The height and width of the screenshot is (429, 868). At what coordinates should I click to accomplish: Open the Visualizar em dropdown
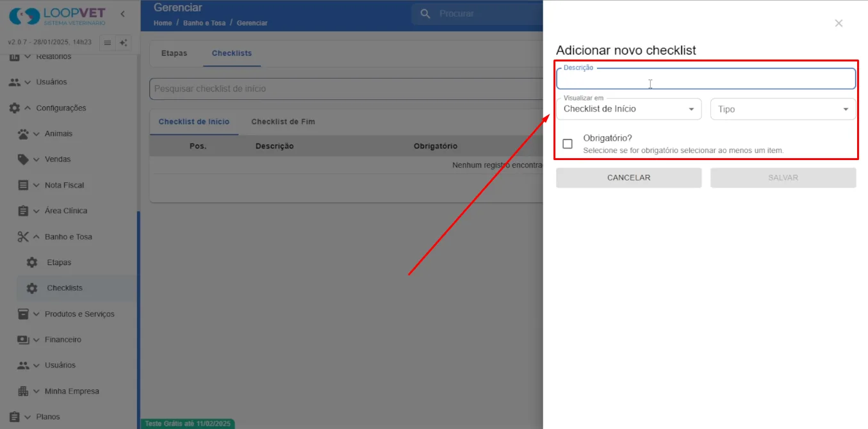point(629,109)
